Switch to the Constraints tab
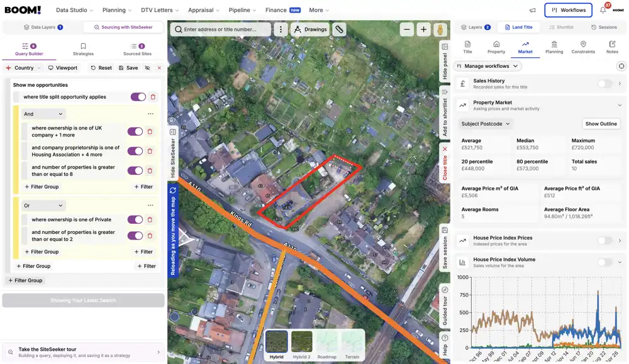The width and height of the screenshot is (629, 364). [583, 47]
